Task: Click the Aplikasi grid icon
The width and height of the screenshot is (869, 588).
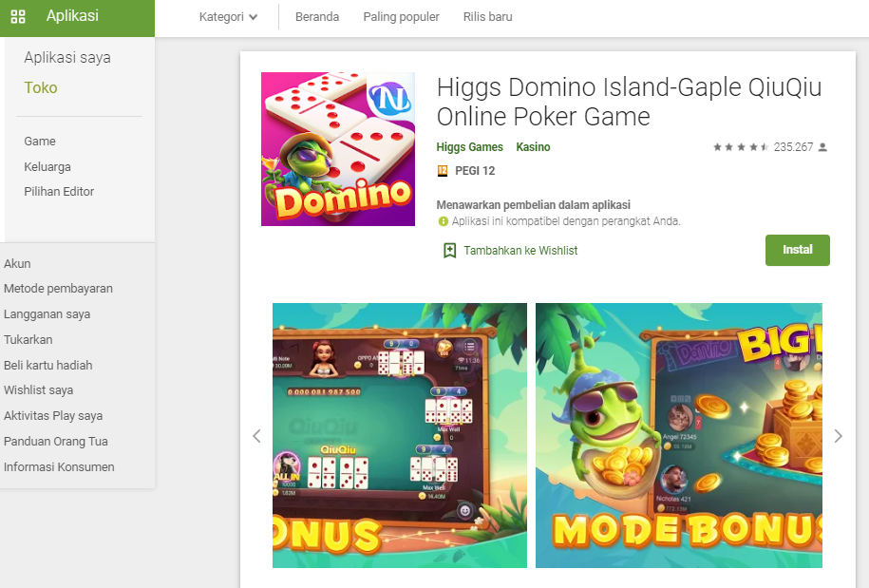Action: (x=18, y=17)
